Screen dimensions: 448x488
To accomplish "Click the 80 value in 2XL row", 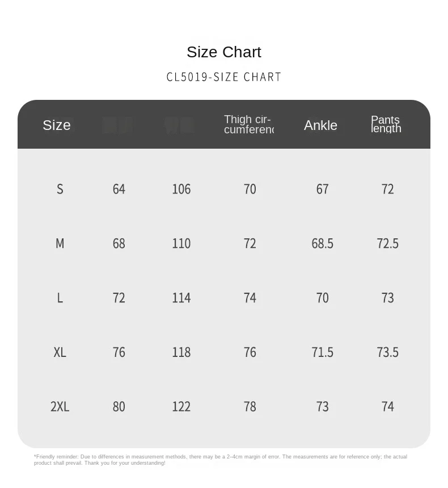I will point(119,406).
